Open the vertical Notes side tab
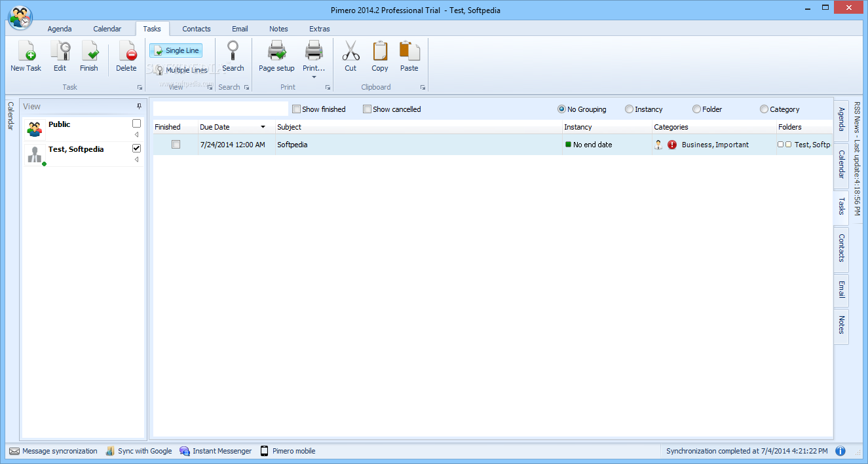This screenshot has width=868, height=464. [841, 325]
